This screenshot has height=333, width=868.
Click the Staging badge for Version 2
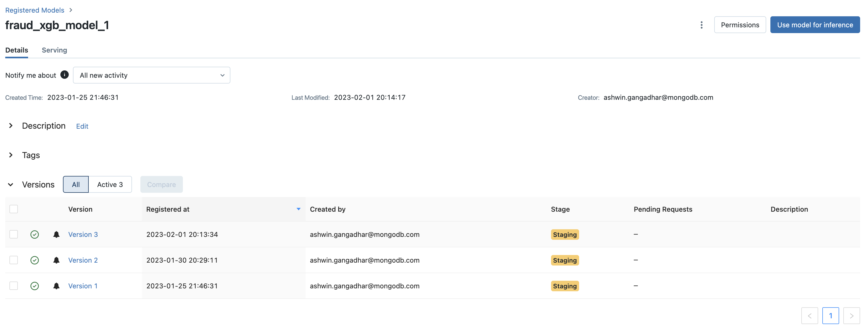(564, 260)
